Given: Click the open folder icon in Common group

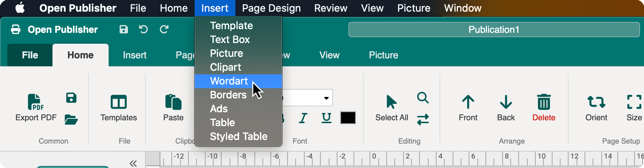Looking at the screenshot, I should tap(71, 119).
